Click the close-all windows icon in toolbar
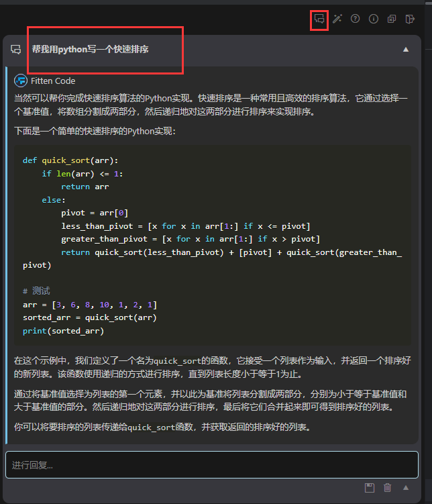Screen dimensions: 432x504 [392, 19]
